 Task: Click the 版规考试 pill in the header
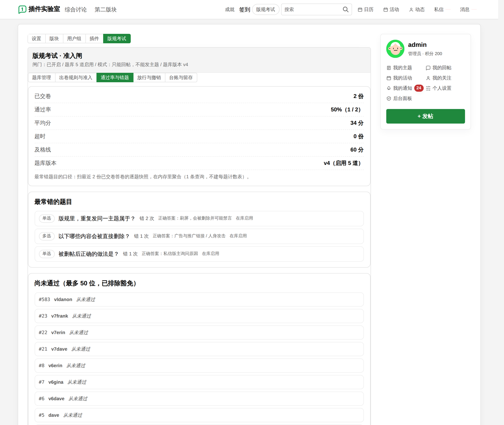tap(265, 9)
